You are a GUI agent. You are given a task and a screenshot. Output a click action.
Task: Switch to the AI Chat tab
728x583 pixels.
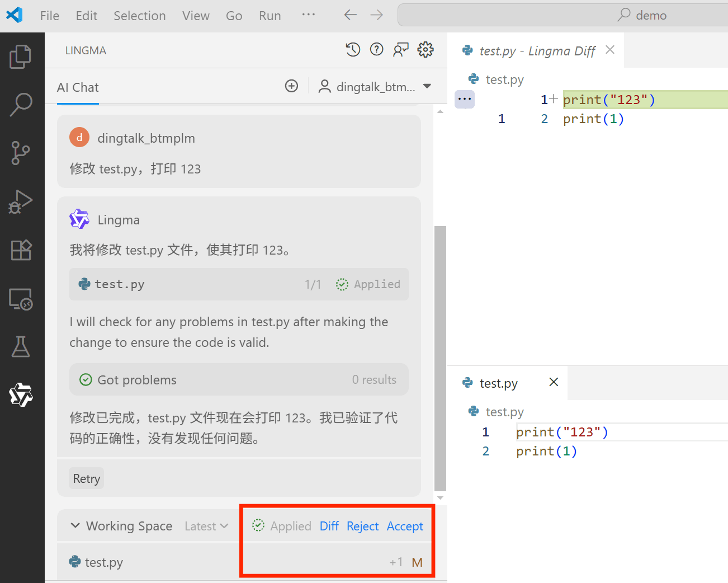pos(78,87)
